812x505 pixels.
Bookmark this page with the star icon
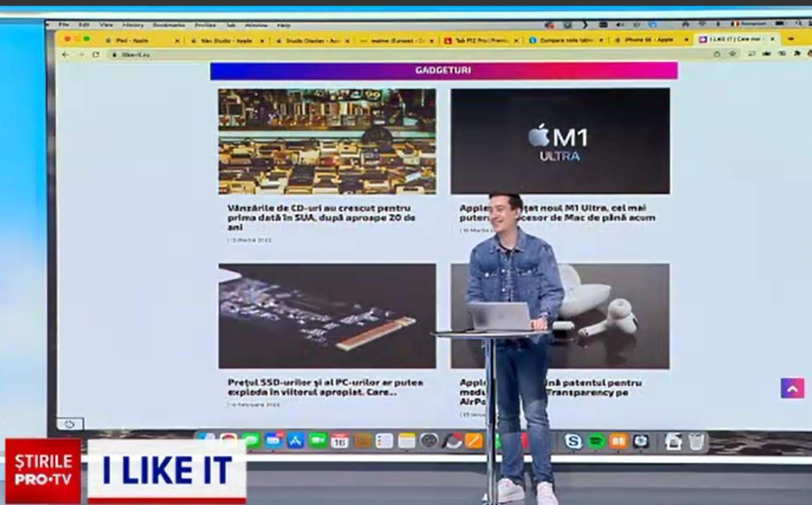pyautogui.click(x=732, y=54)
